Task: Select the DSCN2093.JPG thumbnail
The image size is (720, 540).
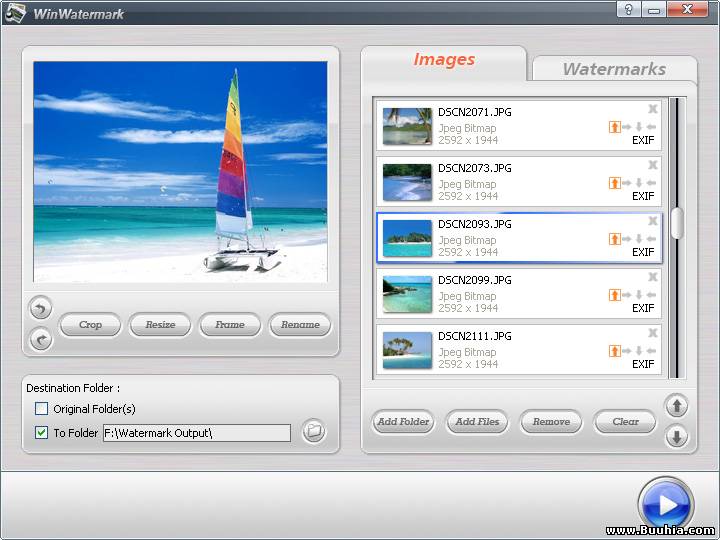Action: (407, 238)
